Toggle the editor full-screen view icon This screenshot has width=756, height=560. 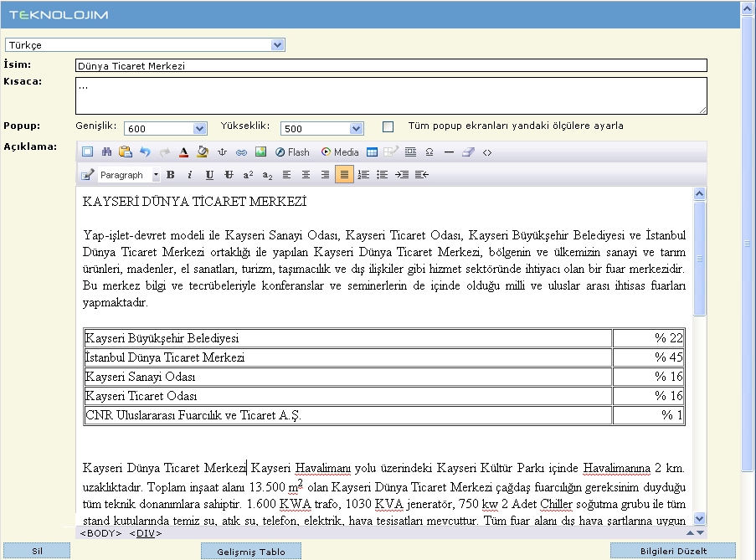coord(87,152)
